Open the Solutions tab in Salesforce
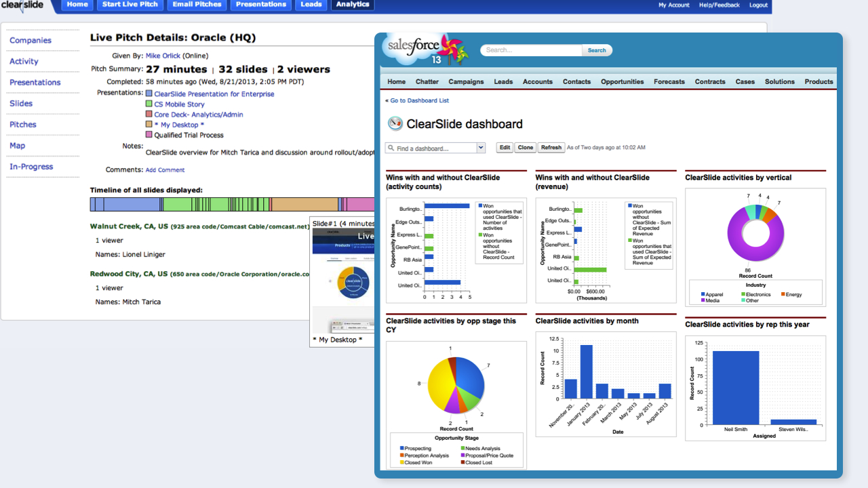The width and height of the screenshot is (868, 488). pyautogui.click(x=780, y=81)
